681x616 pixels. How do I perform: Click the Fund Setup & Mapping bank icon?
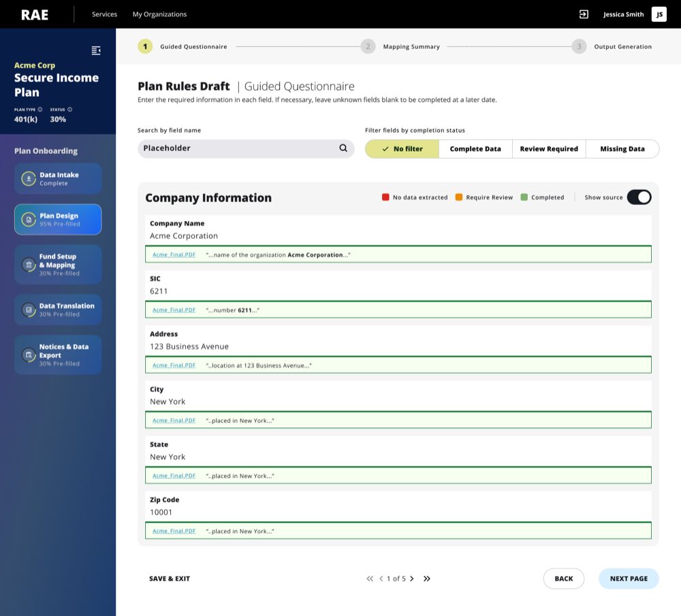(29, 265)
